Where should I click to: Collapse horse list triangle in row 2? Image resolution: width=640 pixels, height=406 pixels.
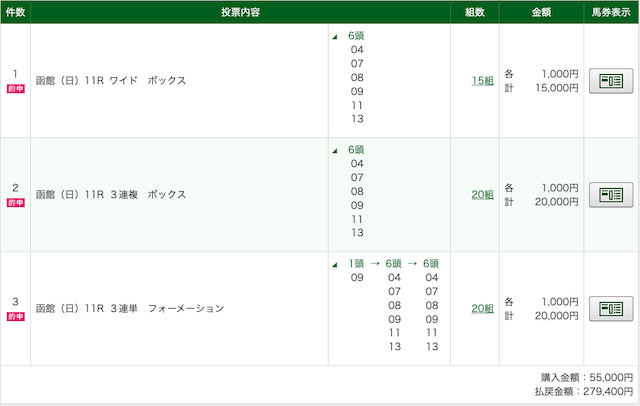pyautogui.click(x=335, y=151)
